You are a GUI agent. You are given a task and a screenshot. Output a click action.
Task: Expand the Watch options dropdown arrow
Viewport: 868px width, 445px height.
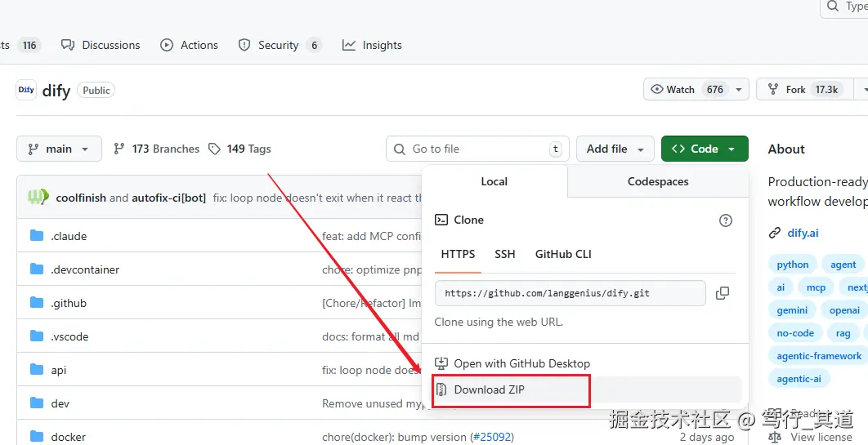coord(739,90)
